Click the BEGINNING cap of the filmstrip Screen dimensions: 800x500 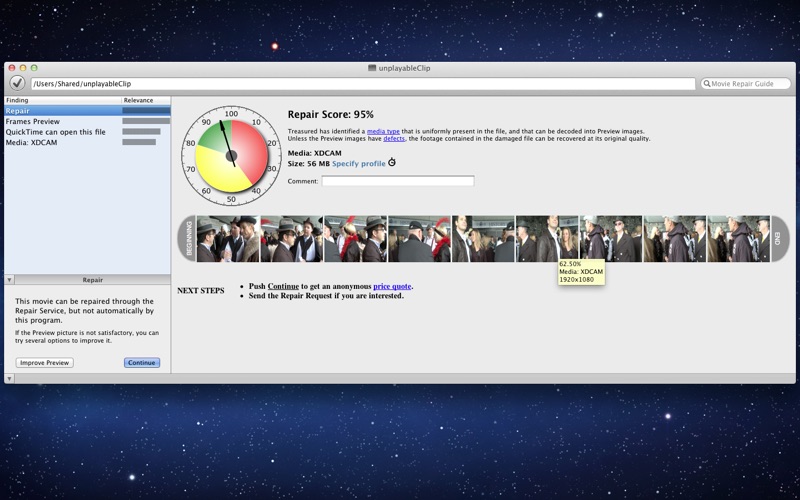click(x=187, y=239)
